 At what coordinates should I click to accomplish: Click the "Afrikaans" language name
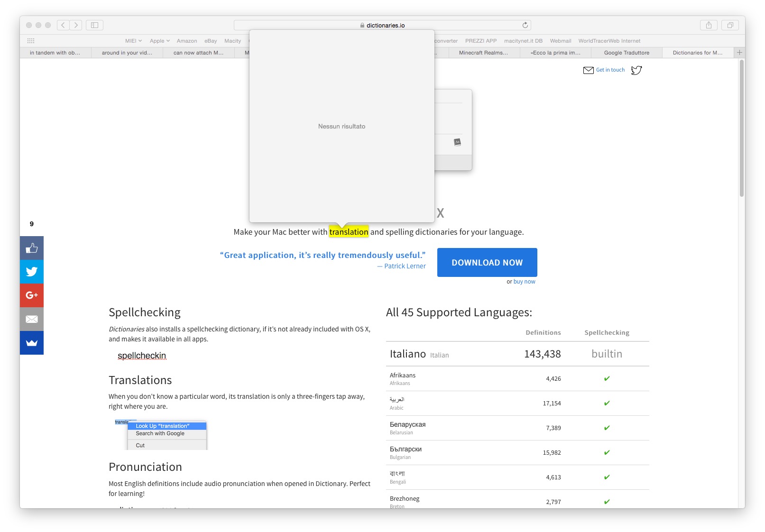pos(403,375)
